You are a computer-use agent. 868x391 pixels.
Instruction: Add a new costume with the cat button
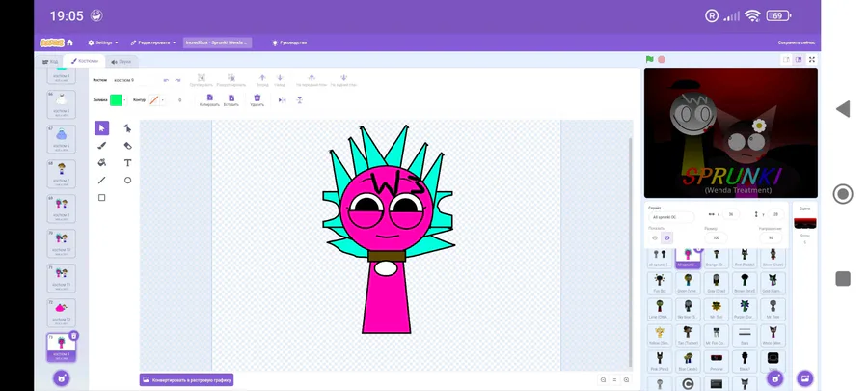click(62, 378)
